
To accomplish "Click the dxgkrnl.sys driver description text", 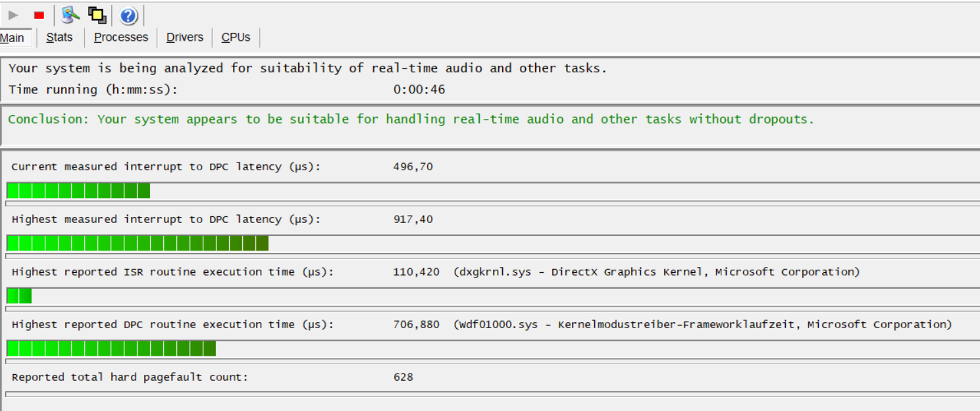I will click(x=656, y=272).
